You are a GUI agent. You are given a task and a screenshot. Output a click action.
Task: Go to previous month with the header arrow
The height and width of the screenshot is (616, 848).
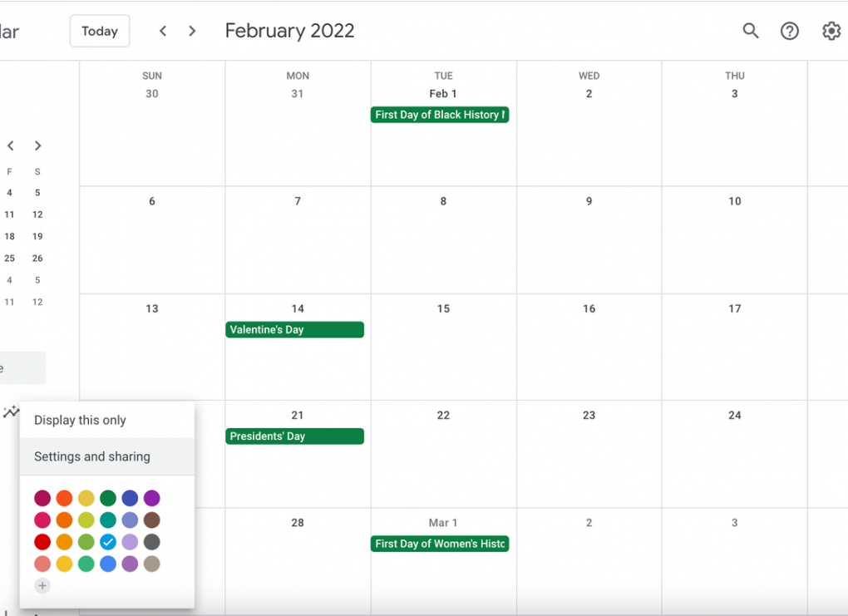163,31
